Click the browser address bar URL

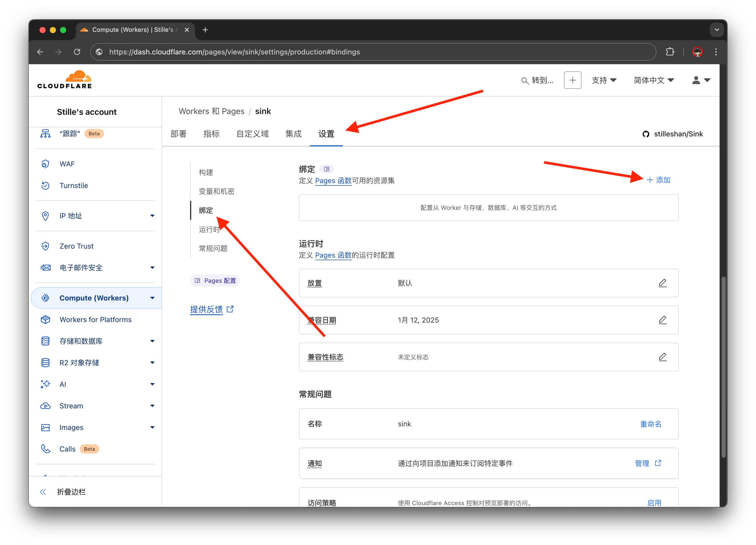[235, 52]
